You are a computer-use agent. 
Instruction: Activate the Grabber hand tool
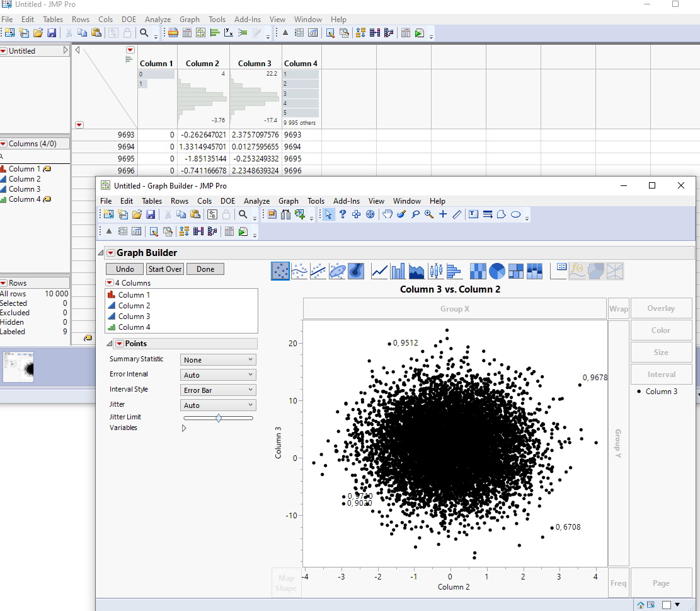coord(387,214)
